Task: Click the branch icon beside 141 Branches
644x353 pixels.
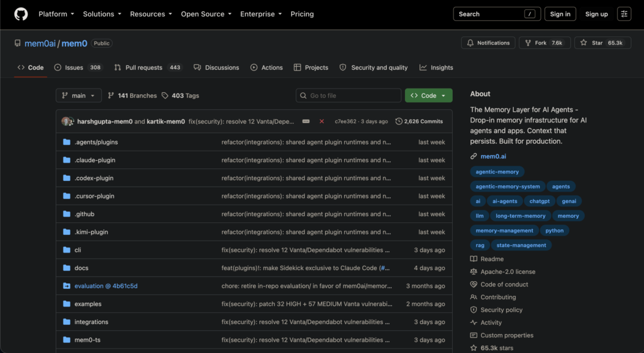Action: [x=111, y=95]
